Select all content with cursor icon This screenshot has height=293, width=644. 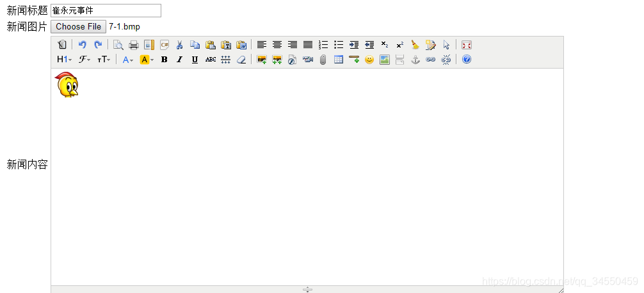(x=446, y=45)
